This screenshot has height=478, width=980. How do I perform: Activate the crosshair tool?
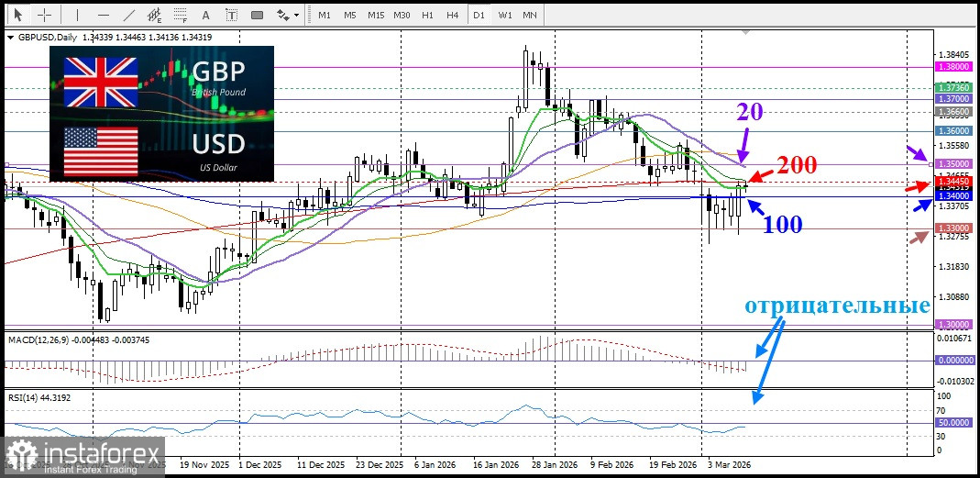click(x=44, y=15)
